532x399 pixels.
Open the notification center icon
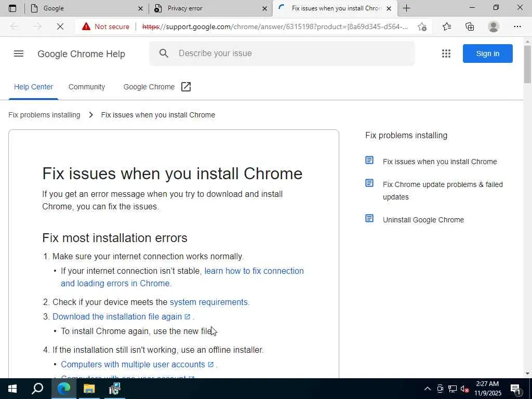pos(515,389)
